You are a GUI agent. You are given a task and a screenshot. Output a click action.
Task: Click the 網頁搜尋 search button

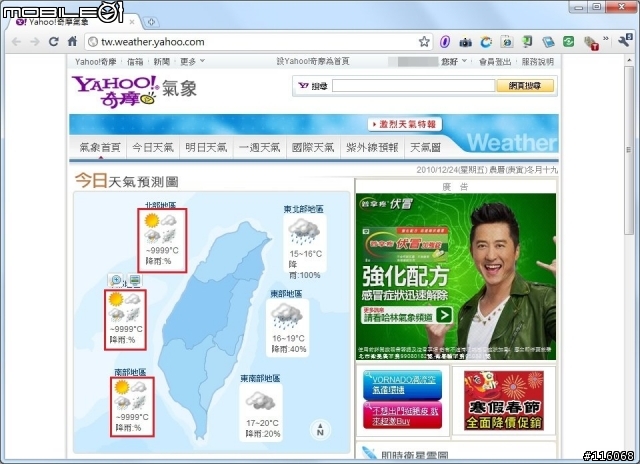(525, 86)
